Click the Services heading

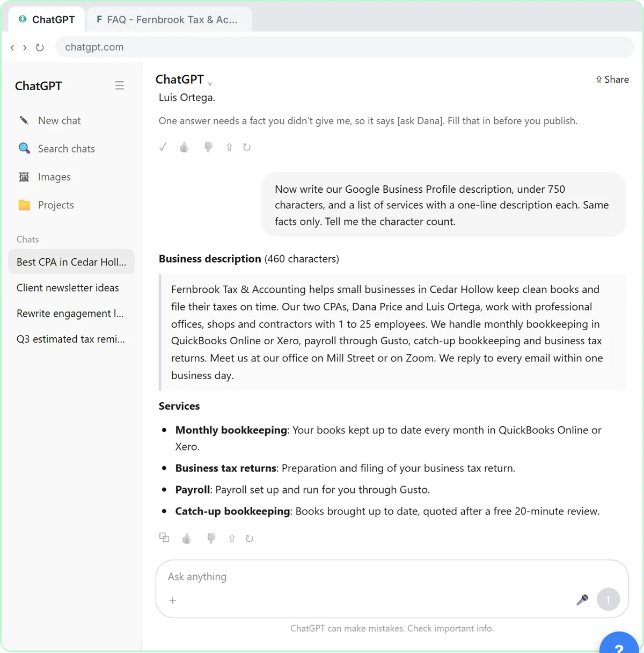click(179, 406)
